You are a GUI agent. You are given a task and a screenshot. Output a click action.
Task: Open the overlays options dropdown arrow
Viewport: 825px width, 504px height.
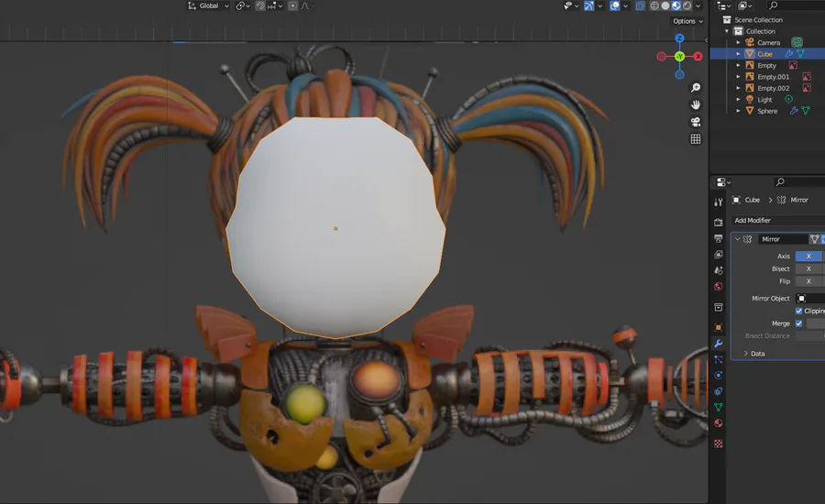[x=625, y=5]
